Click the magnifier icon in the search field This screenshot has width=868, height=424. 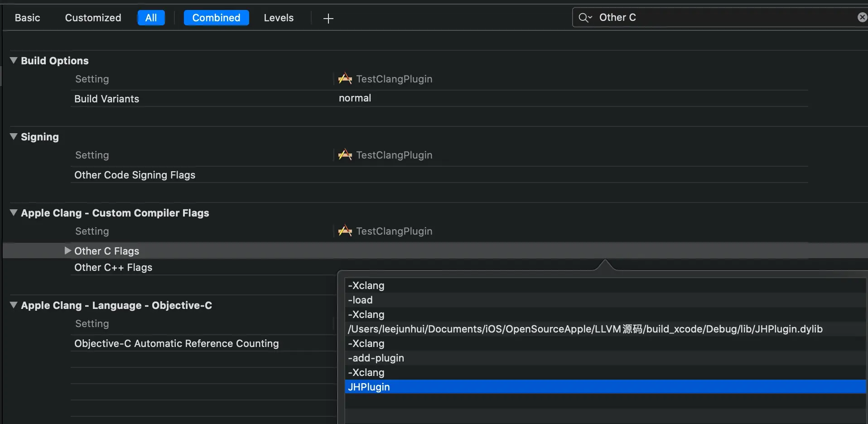point(585,18)
